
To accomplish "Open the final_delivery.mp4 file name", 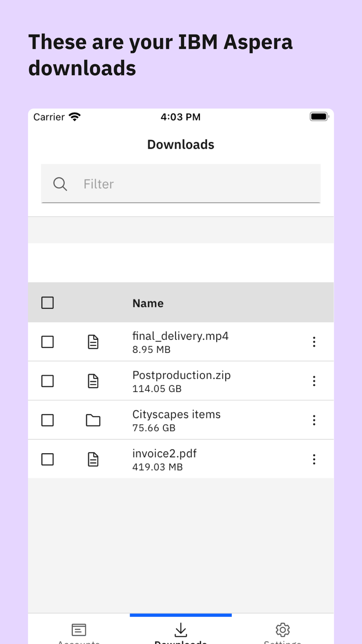I will coord(180,336).
